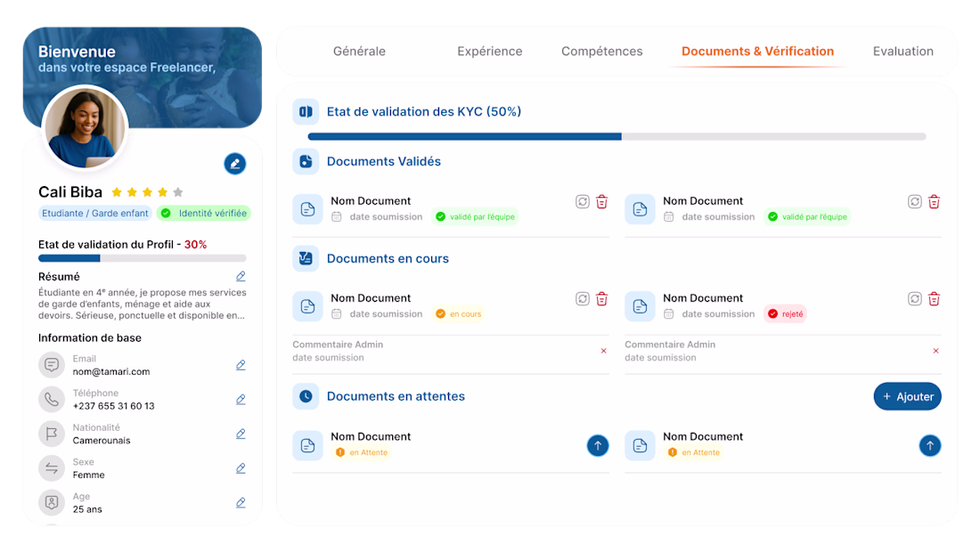Dismiss admin comment under 'rejeté' document
The width and height of the screenshot is (980, 560).
pos(936,351)
